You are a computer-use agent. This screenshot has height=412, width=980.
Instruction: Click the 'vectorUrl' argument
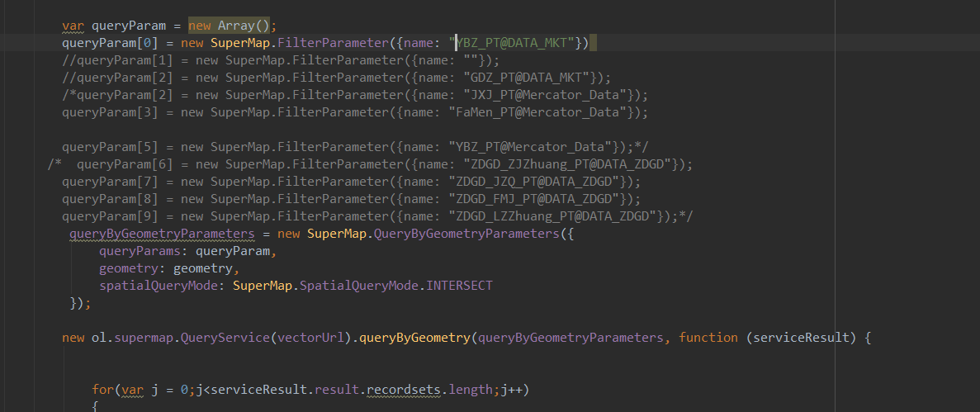(310, 338)
